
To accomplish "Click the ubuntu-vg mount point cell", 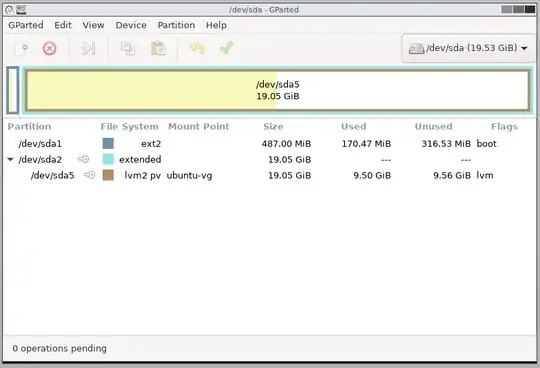I will [x=189, y=176].
